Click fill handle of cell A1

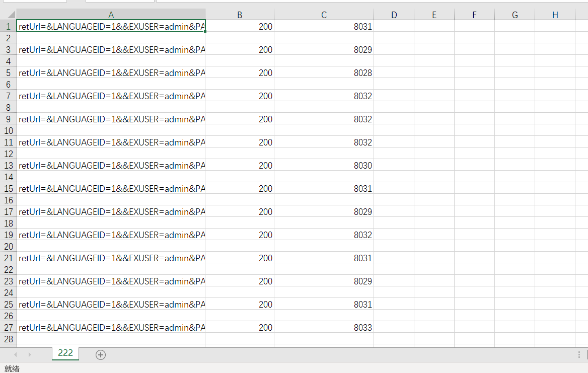tap(205, 32)
